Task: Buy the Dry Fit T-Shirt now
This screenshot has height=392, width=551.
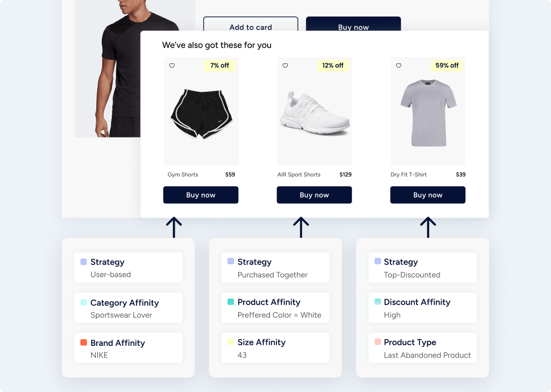Action: (x=428, y=195)
